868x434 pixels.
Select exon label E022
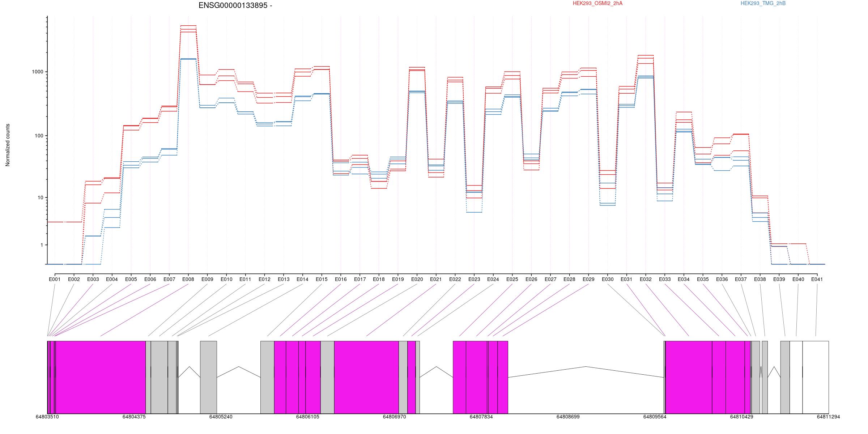click(455, 279)
